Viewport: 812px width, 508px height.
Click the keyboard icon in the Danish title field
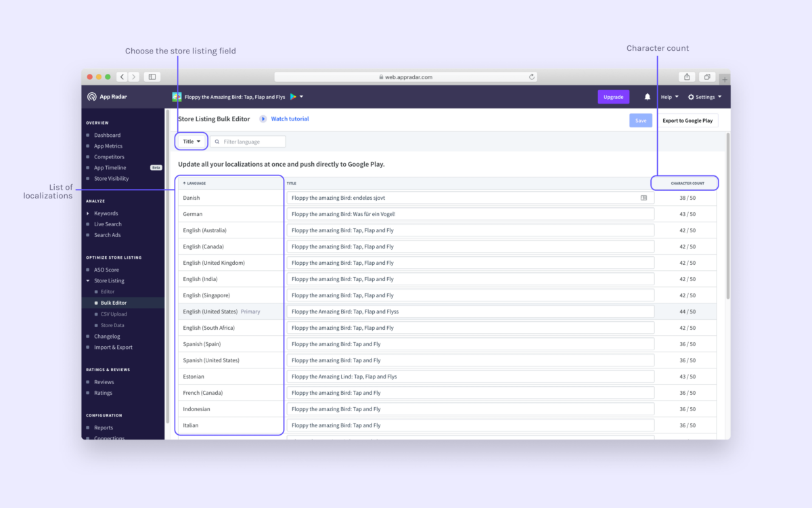tap(644, 197)
